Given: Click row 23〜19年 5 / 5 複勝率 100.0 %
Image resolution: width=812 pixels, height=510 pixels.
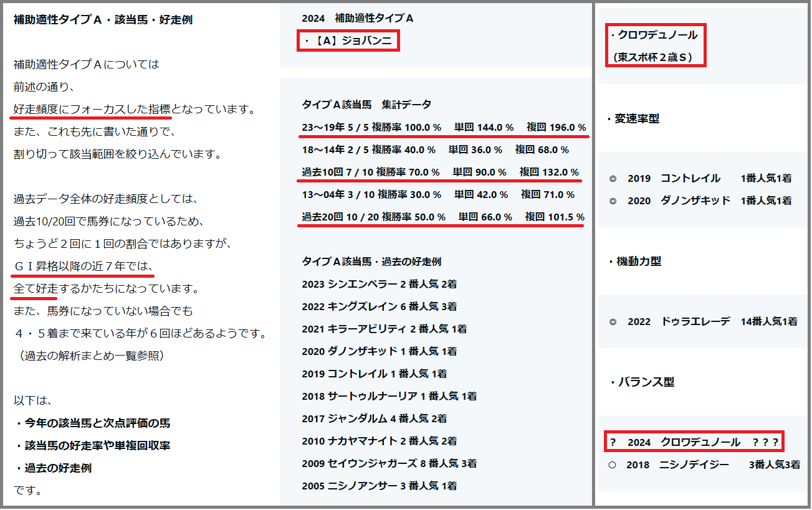Looking at the screenshot, I should 444,127.
